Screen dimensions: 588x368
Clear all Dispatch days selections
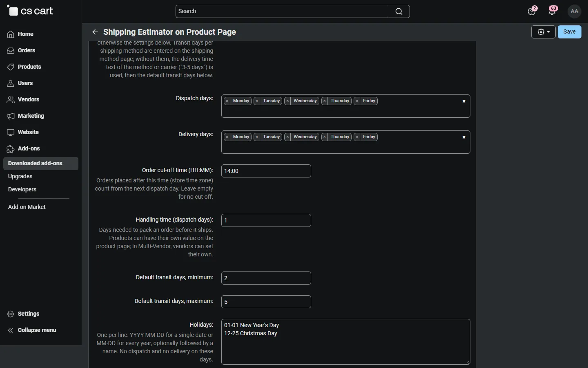[464, 101]
